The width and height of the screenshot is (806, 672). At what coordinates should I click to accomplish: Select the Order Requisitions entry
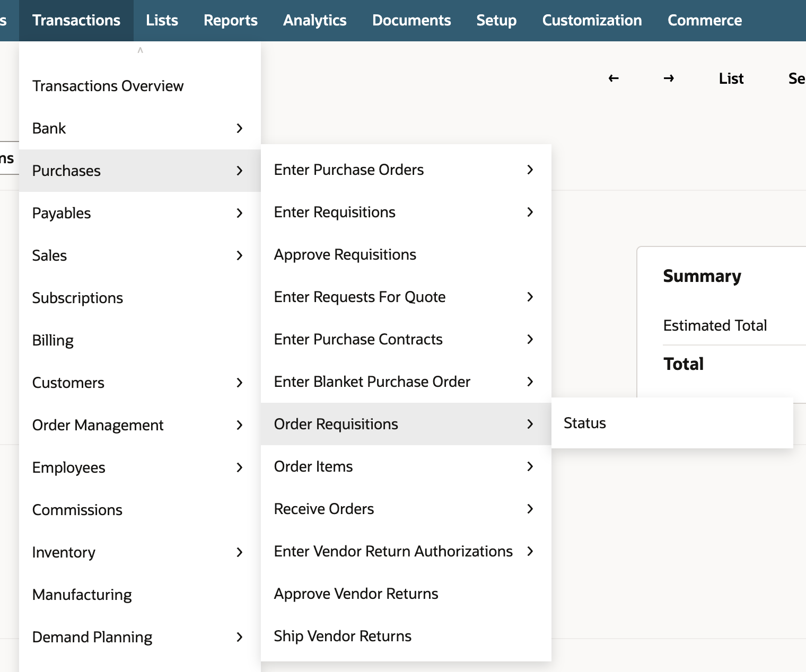(406, 424)
